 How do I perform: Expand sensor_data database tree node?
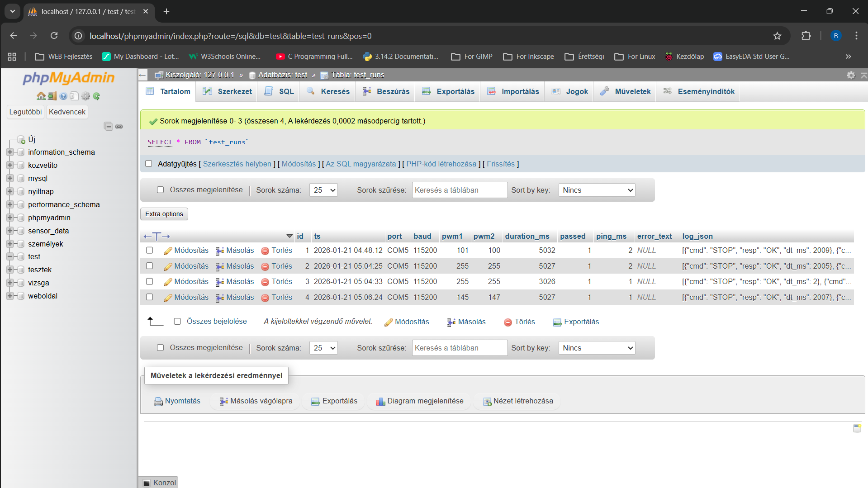pyautogui.click(x=9, y=231)
